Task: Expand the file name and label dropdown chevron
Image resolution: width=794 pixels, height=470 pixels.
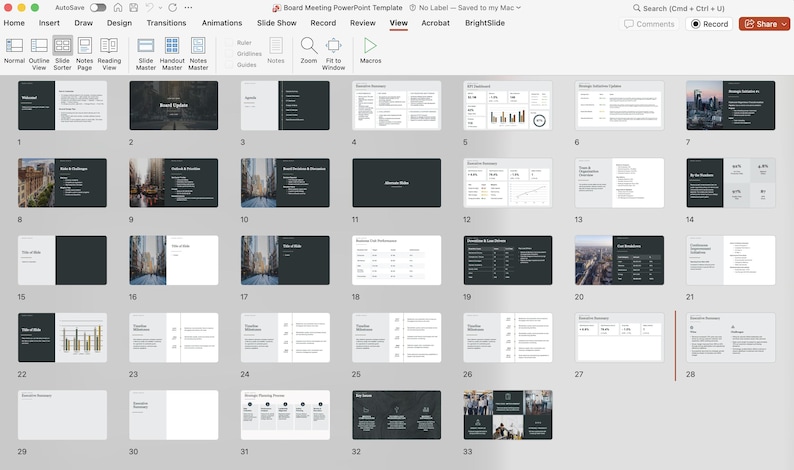Action: tap(518, 8)
